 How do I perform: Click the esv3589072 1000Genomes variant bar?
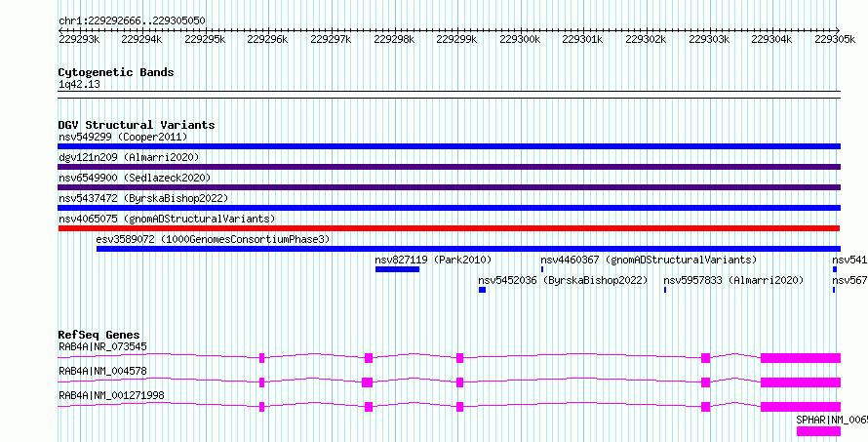tap(468, 249)
